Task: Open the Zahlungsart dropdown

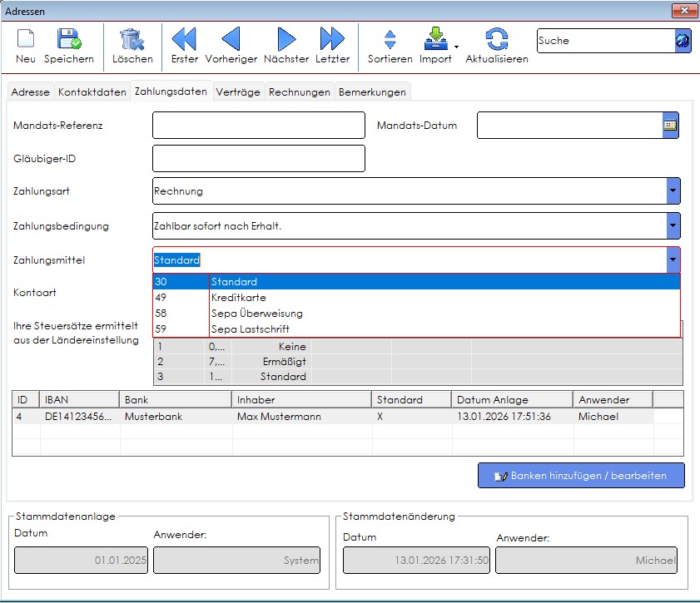Action: coord(673,191)
